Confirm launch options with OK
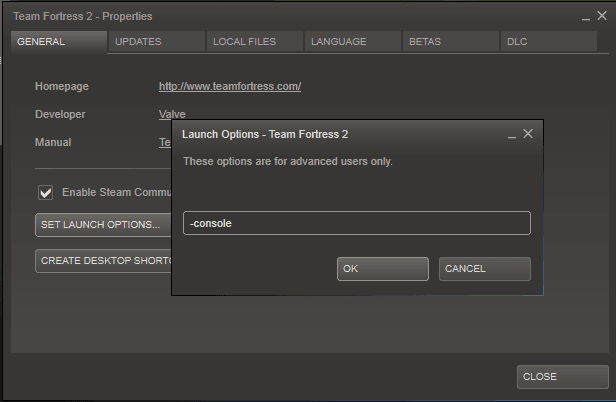 pyautogui.click(x=382, y=269)
